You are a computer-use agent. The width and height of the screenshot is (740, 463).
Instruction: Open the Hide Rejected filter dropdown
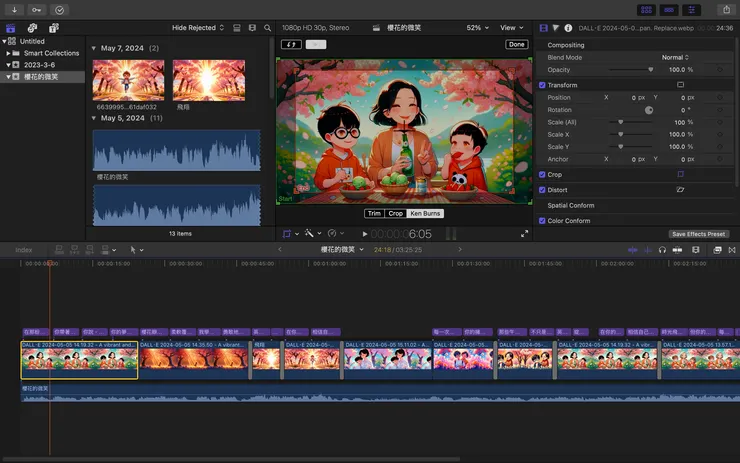197,28
